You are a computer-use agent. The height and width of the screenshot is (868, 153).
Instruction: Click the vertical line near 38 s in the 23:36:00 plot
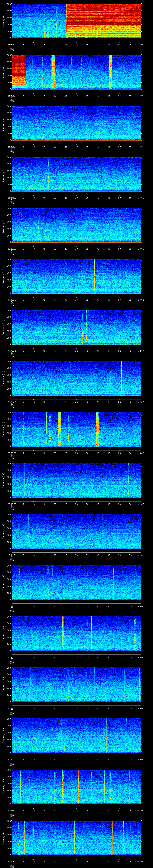point(94,275)
